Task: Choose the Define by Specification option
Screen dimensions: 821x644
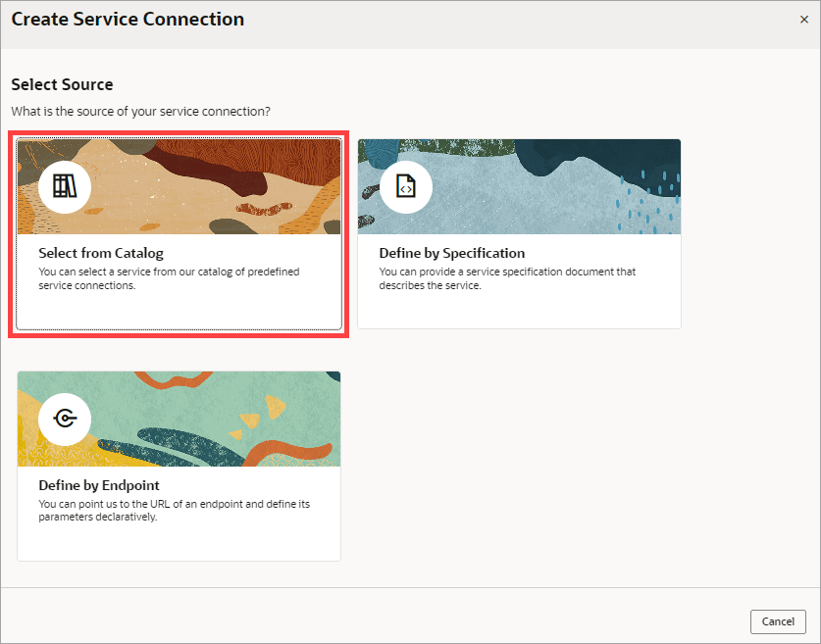Action: (519, 232)
